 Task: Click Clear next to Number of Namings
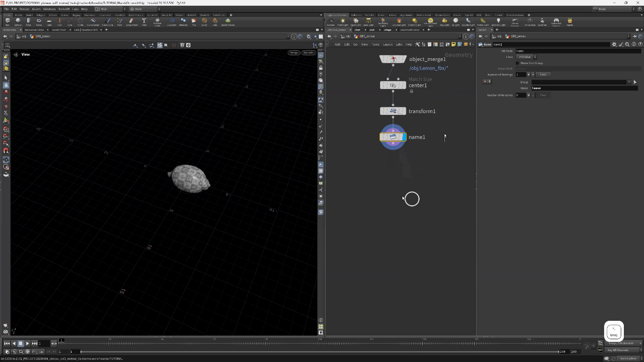click(x=543, y=75)
